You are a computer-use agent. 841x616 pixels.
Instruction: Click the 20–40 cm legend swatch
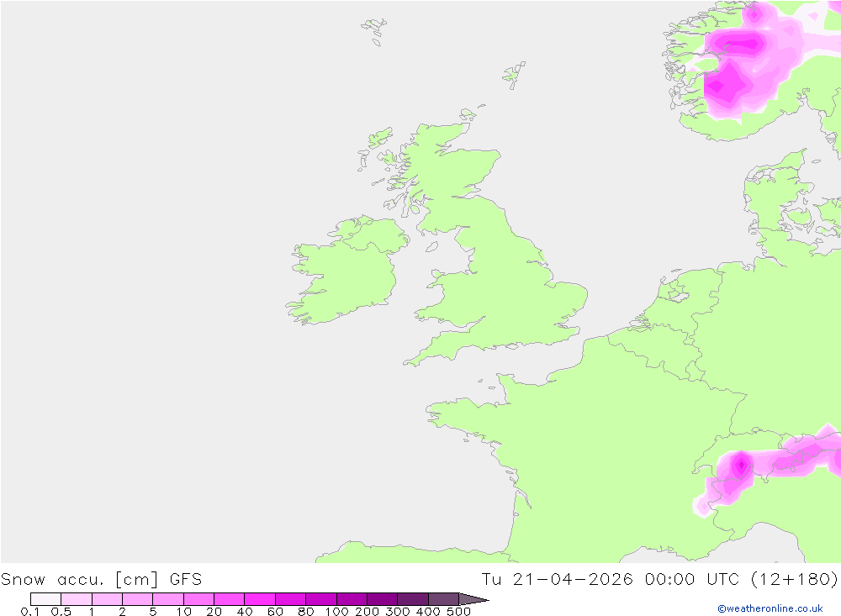[229, 599]
